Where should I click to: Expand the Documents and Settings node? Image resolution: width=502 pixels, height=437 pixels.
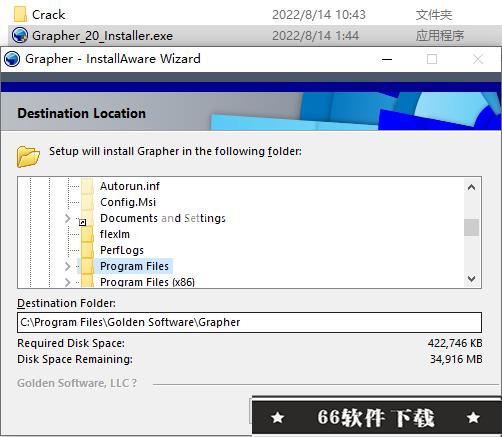coord(68,218)
